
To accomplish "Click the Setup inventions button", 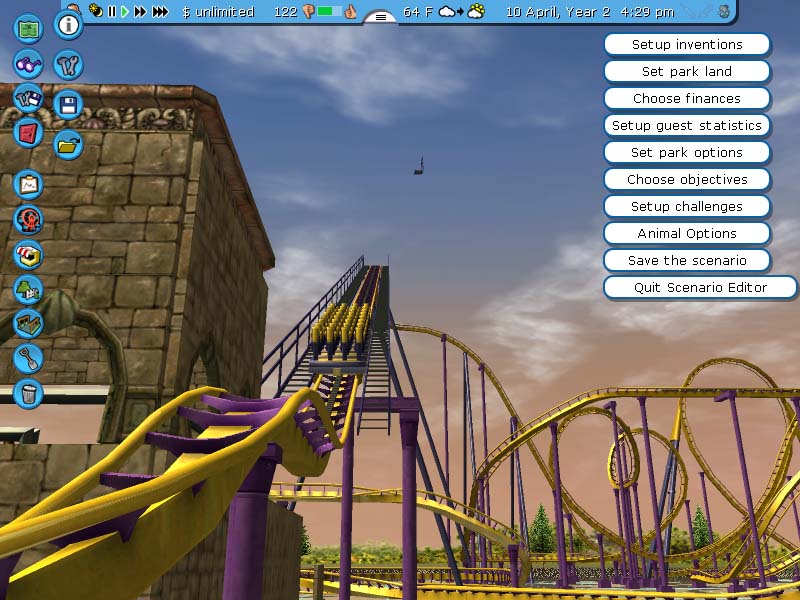I will point(687,44).
